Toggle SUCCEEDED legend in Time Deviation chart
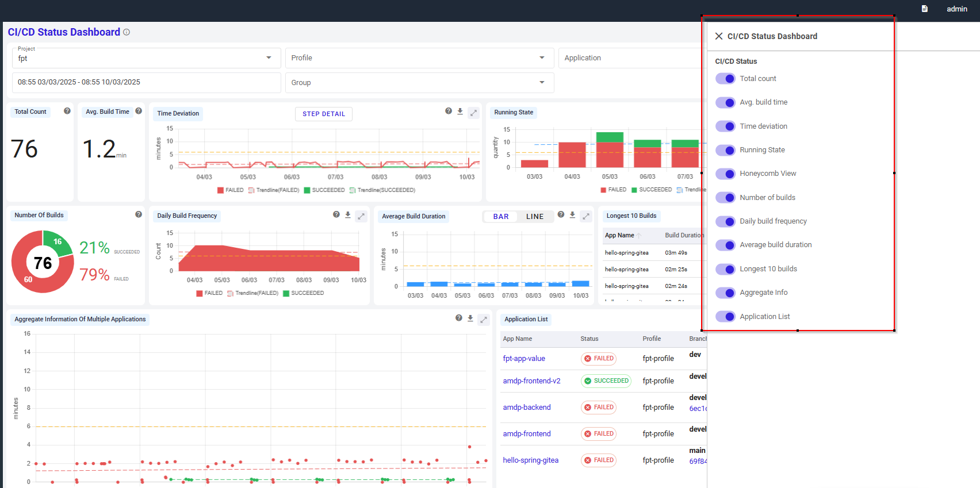 click(x=324, y=190)
